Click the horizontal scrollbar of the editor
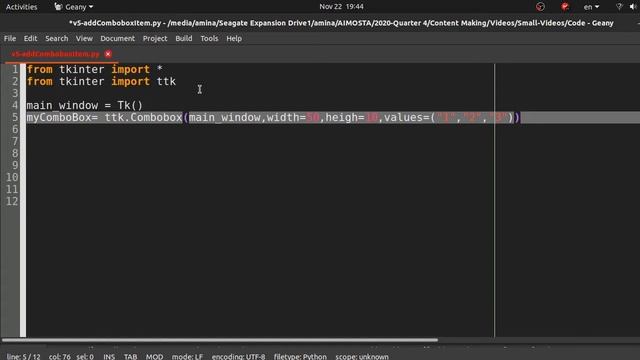Image resolution: width=640 pixels, height=360 pixels. (220, 340)
